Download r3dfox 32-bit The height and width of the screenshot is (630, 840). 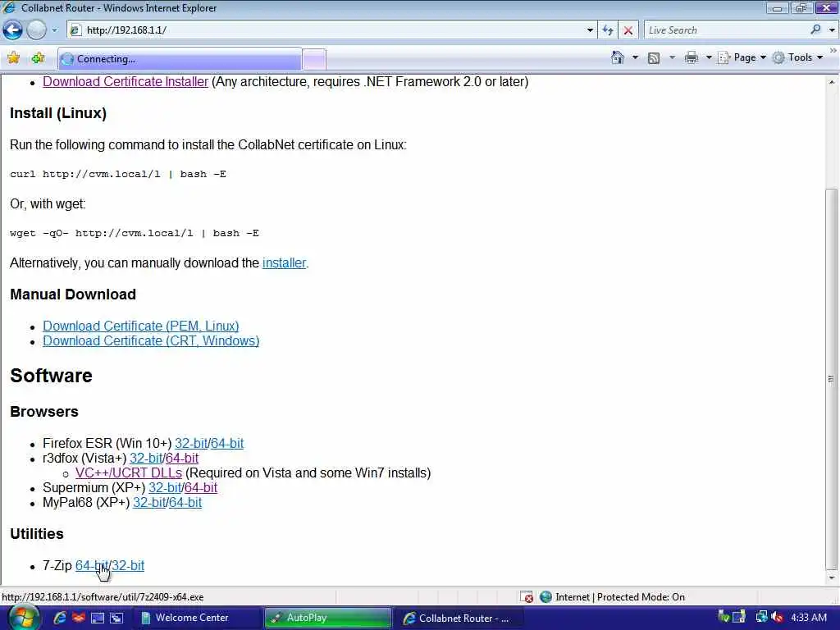[146, 458]
